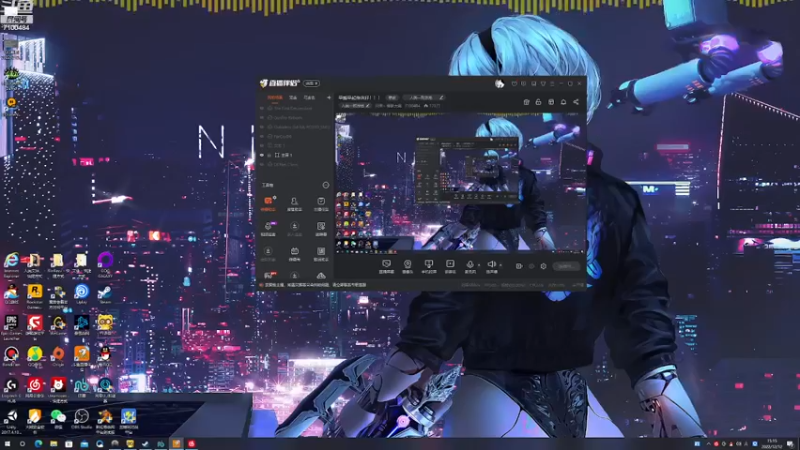
Task: Open the Epic Games Launcher desktop shortcut
Action: coord(11,327)
